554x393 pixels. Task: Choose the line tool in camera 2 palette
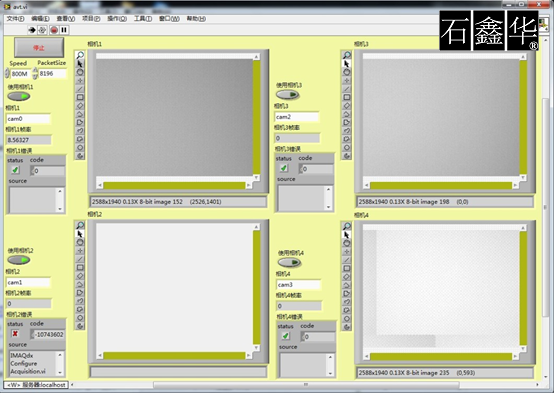pos(80,259)
